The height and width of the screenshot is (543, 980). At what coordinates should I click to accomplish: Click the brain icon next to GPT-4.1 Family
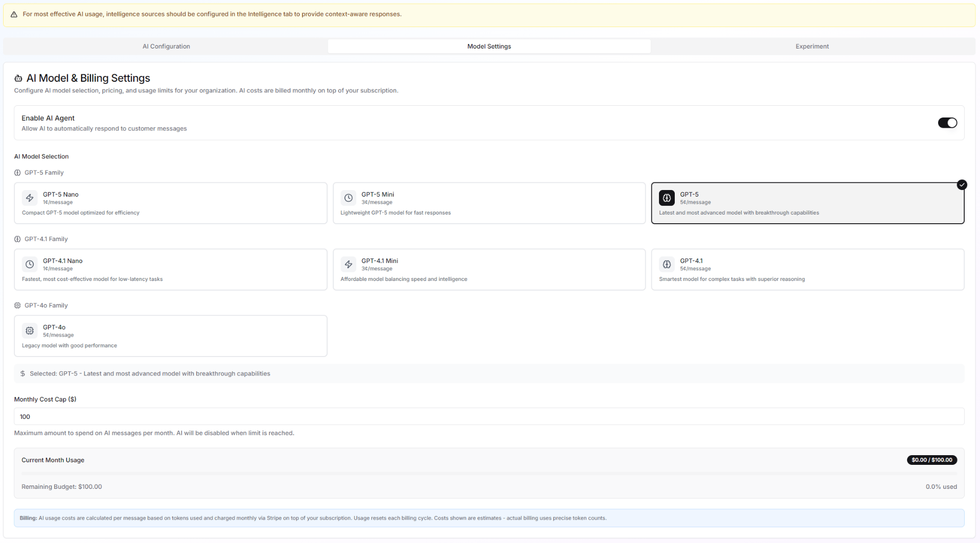click(17, 239)
